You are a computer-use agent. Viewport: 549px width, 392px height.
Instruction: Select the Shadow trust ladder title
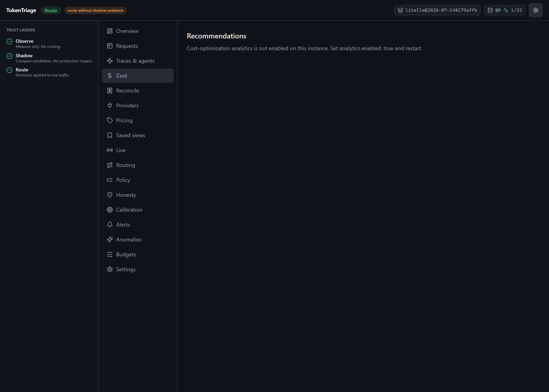pyautogui.click(x=24, y=55)
